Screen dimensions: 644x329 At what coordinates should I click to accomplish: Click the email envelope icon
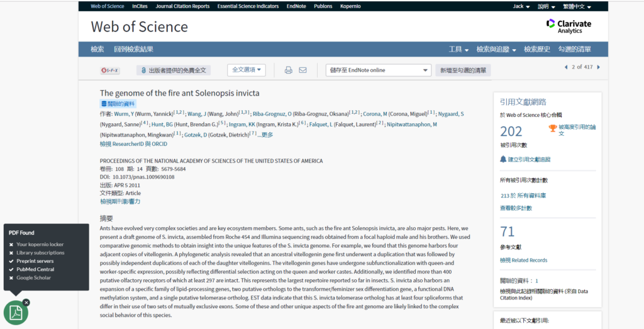[x=303, y=70]
